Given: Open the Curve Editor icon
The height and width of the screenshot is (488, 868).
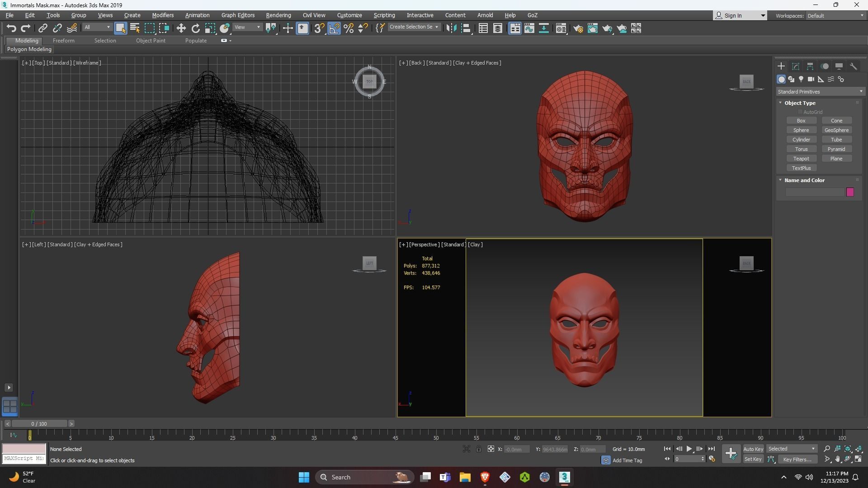Looking at the screenshot, I should click(x=529, y=28).
